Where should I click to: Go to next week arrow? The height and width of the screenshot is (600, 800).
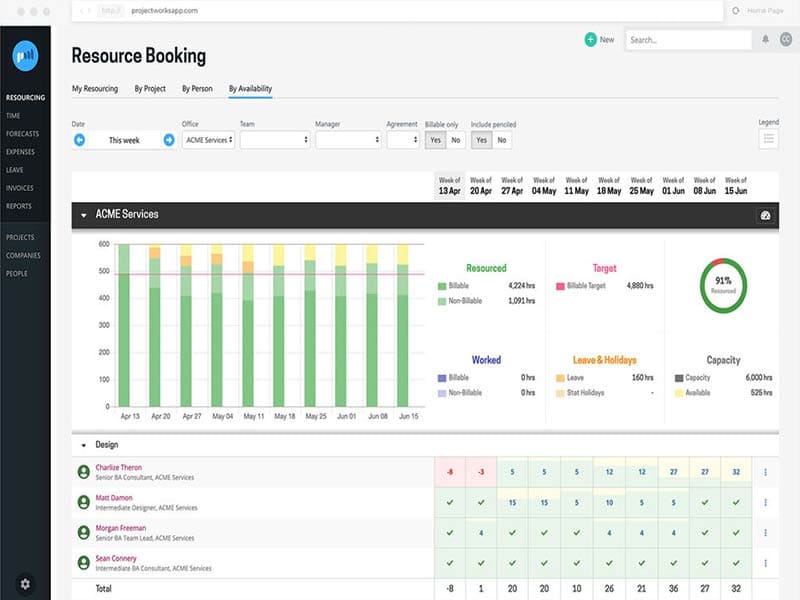pos(169,140)
